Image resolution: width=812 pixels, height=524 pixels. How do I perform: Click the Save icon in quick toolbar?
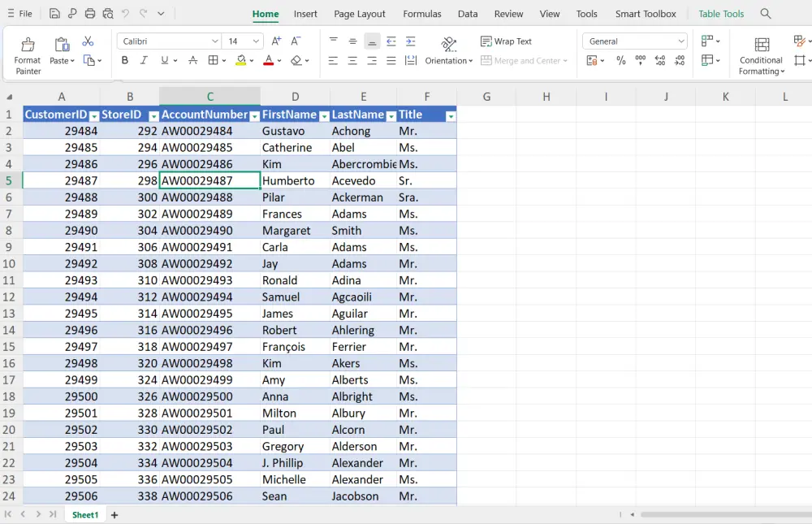pos(54,14)
